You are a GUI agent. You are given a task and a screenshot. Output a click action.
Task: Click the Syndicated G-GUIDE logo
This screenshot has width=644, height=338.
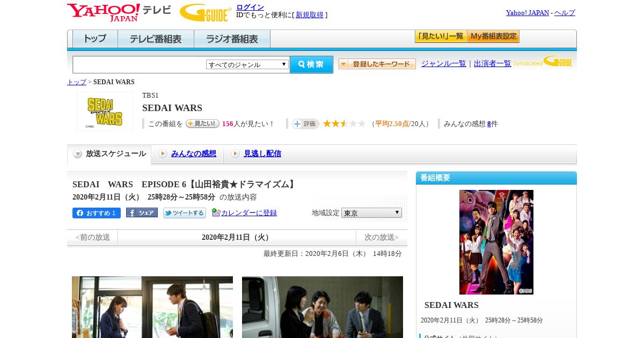click(543, 61)
